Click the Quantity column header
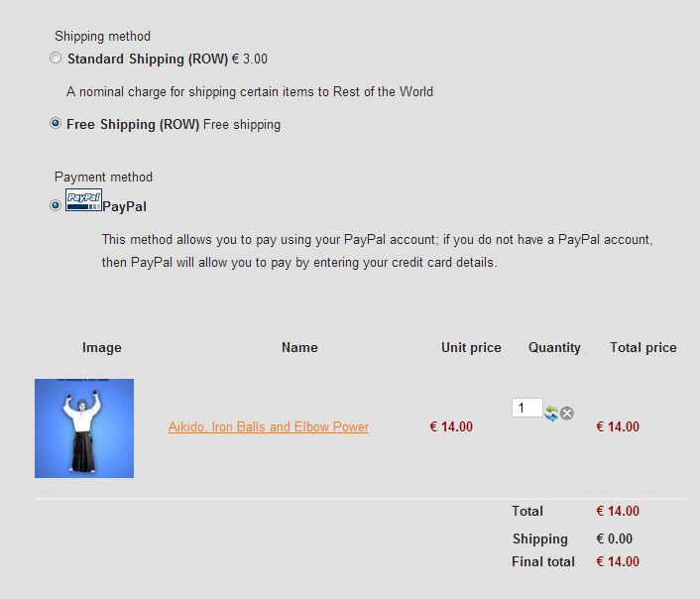 [554, 347]
